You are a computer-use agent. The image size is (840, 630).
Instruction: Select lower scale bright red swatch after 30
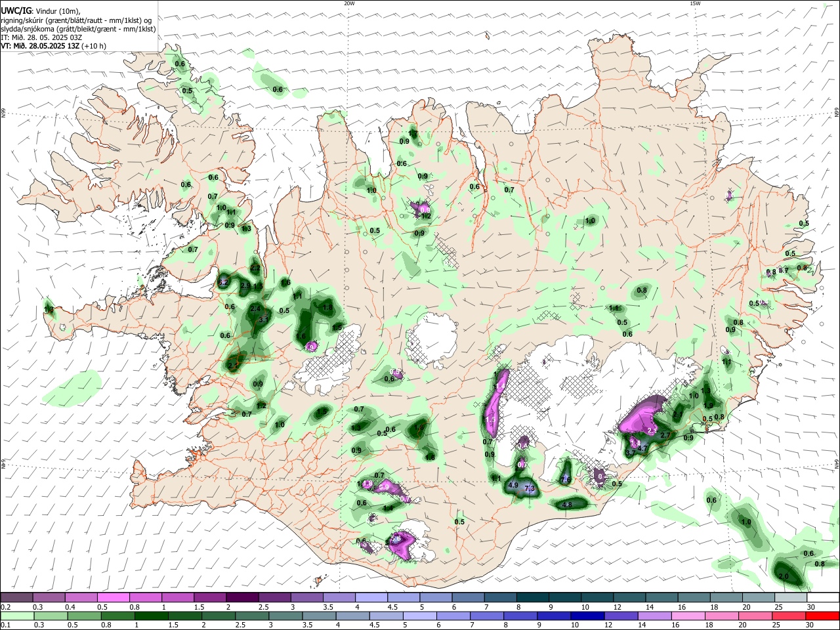point(822,616)
